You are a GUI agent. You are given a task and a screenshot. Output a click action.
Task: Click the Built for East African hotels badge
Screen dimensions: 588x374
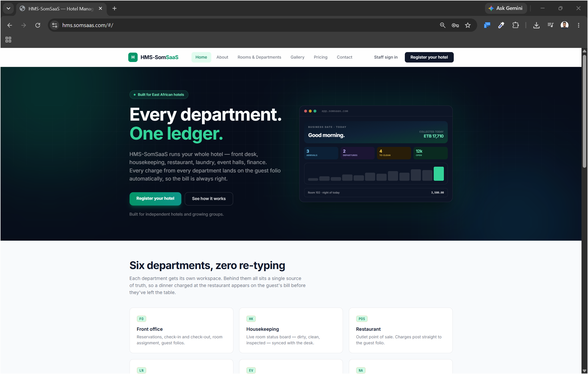click(x=159, y=95)
